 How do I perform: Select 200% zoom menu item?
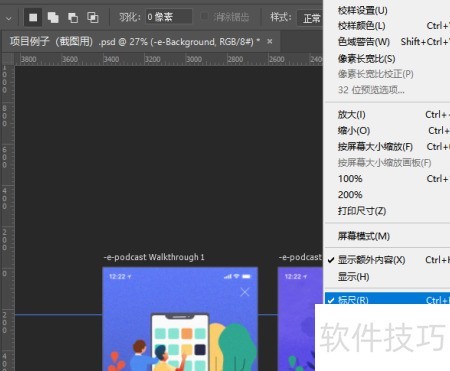coord(387,194)
